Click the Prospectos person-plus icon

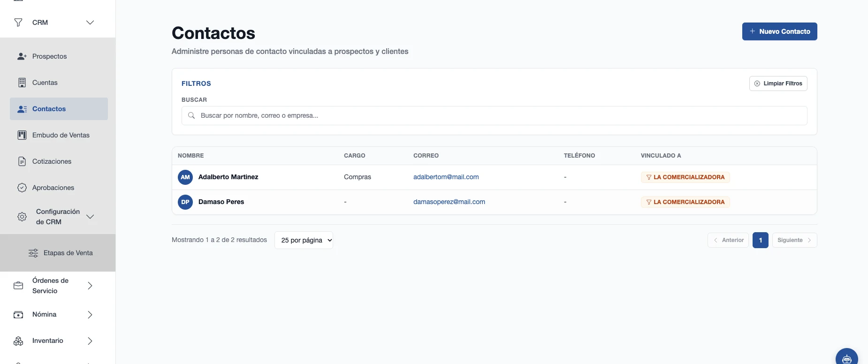(x=22, y=56)
